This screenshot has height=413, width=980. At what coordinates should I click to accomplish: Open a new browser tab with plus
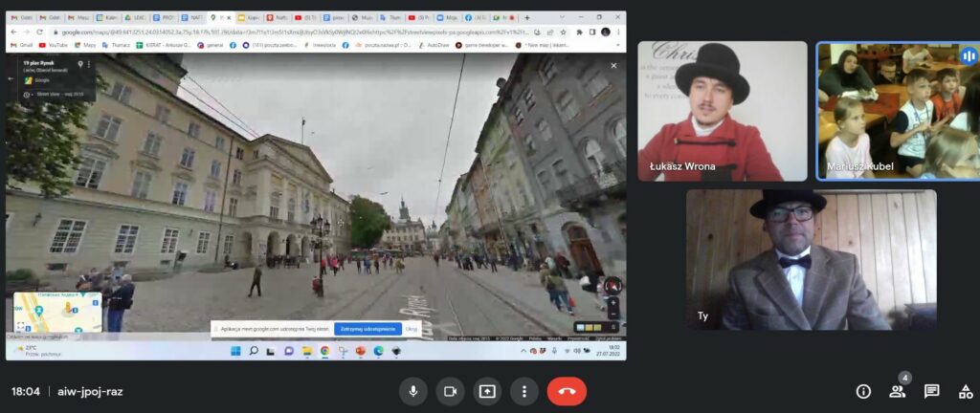click(x=527, y=18)
